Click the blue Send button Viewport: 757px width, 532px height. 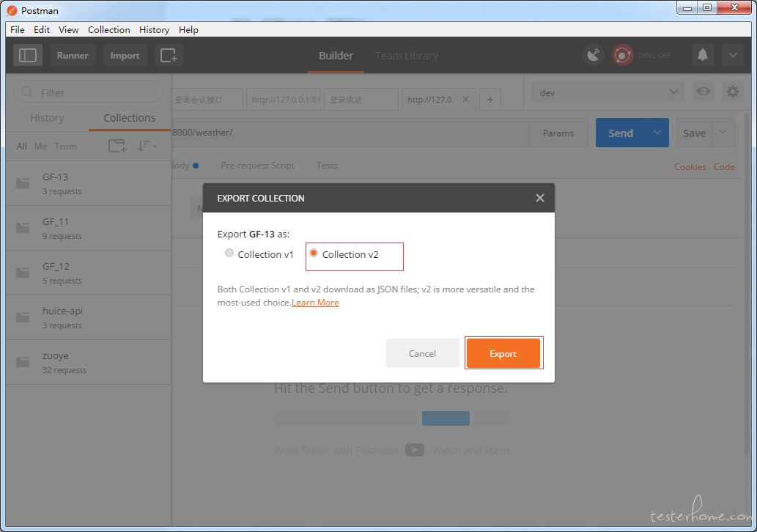coord(621,133)
